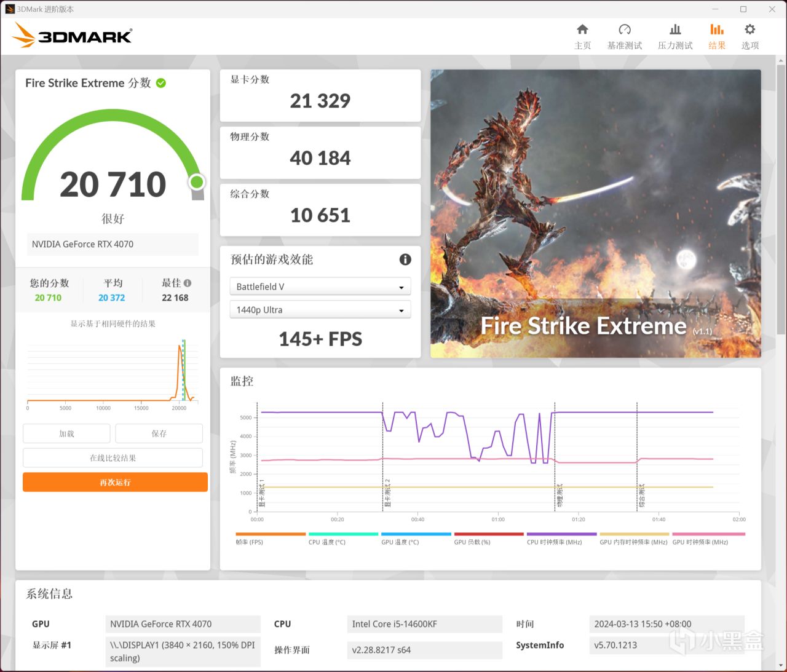The width and height of the screenshot is (787, 672).
Task: Toggle the CPU 时钟频率 legend swatch
Action: pyautogui.click(x=562, y=534)
